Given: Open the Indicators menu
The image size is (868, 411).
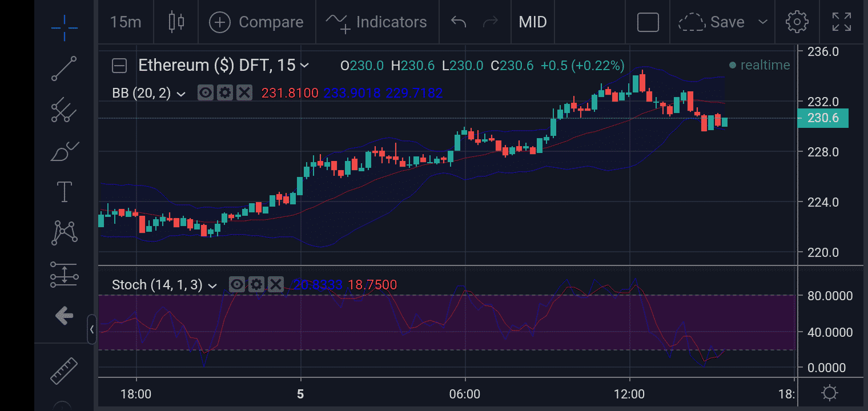Looking at the screenshot, I should (x=376, y=22).
